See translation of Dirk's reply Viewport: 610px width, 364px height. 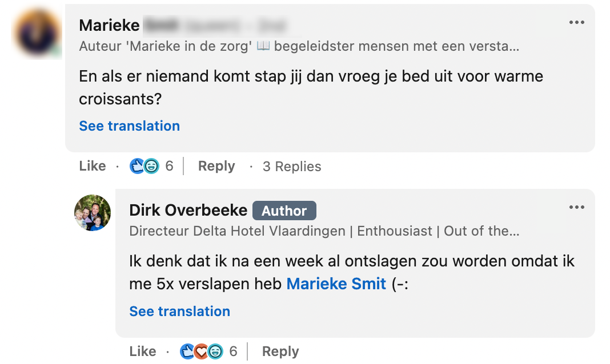[x=179, y=311]
